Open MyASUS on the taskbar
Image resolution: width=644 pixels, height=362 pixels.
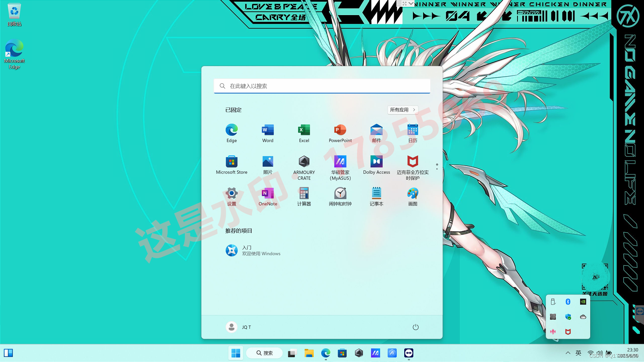point(375,353)
